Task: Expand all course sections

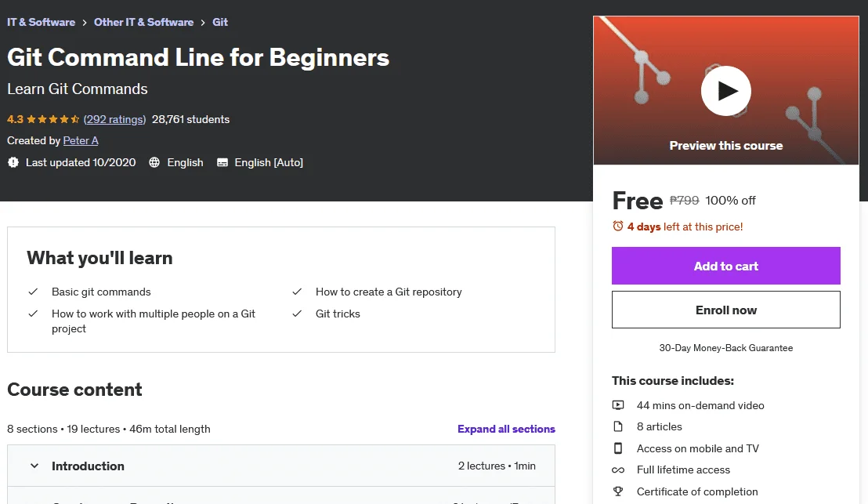Action: [506, 429]
